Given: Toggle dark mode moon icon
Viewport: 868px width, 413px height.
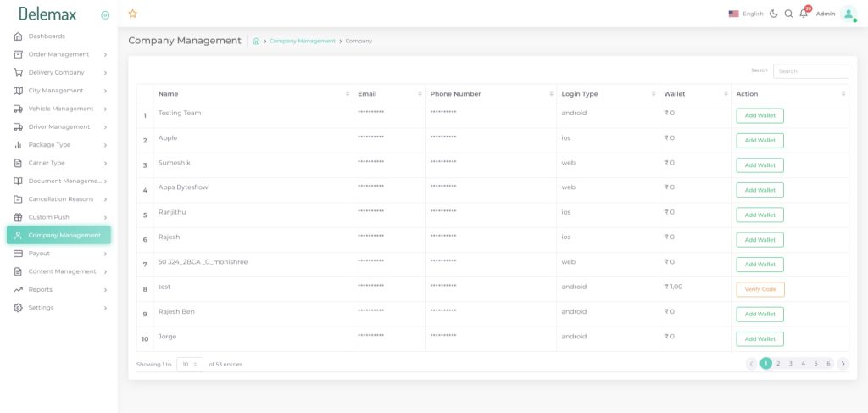Looking at the screenshot, I should coord(774,14).
